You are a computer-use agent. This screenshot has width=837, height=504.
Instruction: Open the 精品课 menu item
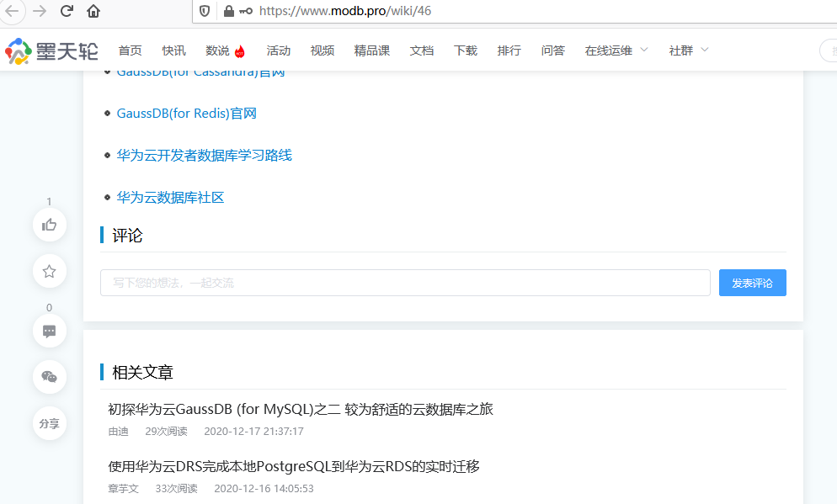pos(372,50)
